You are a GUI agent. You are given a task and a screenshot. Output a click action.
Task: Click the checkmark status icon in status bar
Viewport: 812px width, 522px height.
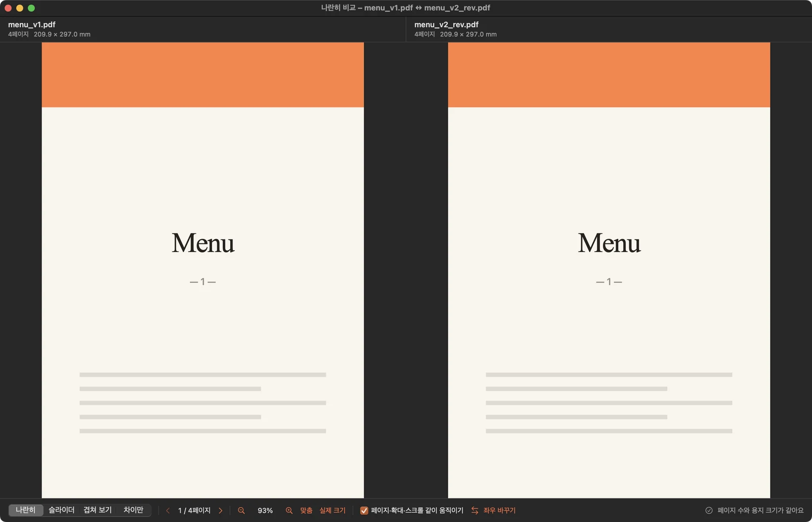click(709, 510)
